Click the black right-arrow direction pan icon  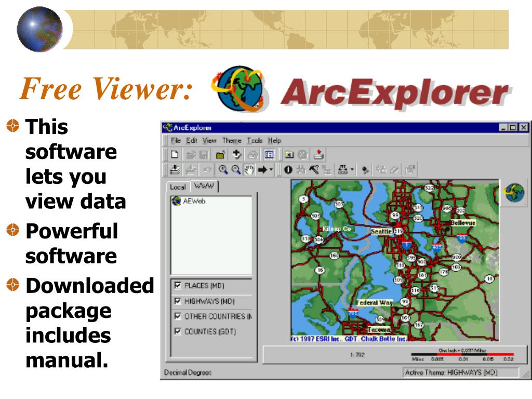tap(262, 169)
